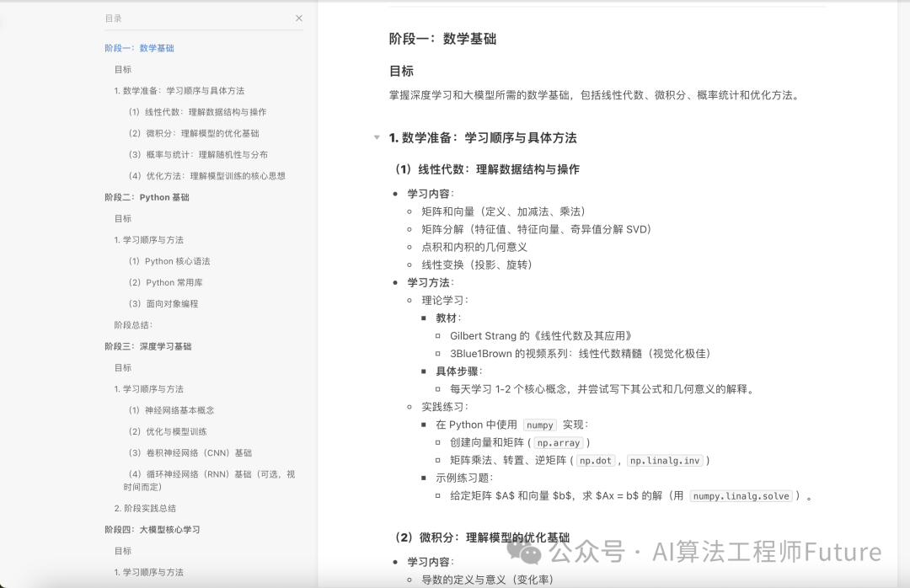
Task: Click the 线性变换（投影、旋转）bullet
Action: click(x=476, y=265)
